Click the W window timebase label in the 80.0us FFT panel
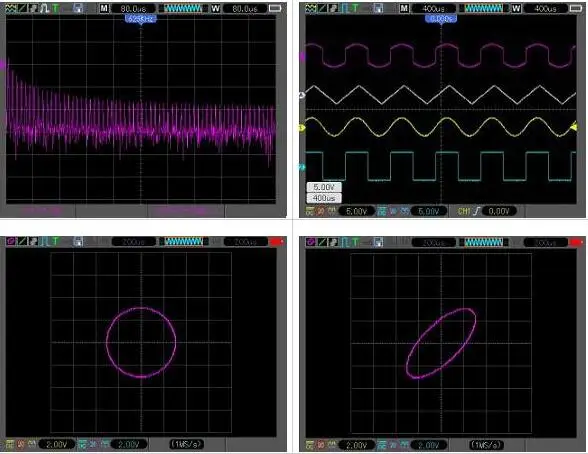The image size is (588, 454). pyautogui.click(x=215, y=8)
